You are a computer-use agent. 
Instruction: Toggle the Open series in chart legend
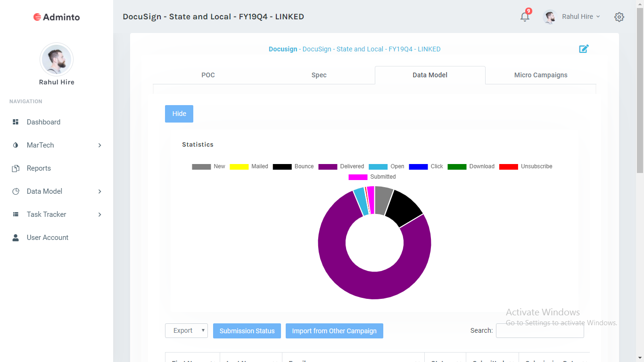pos(387,166)
